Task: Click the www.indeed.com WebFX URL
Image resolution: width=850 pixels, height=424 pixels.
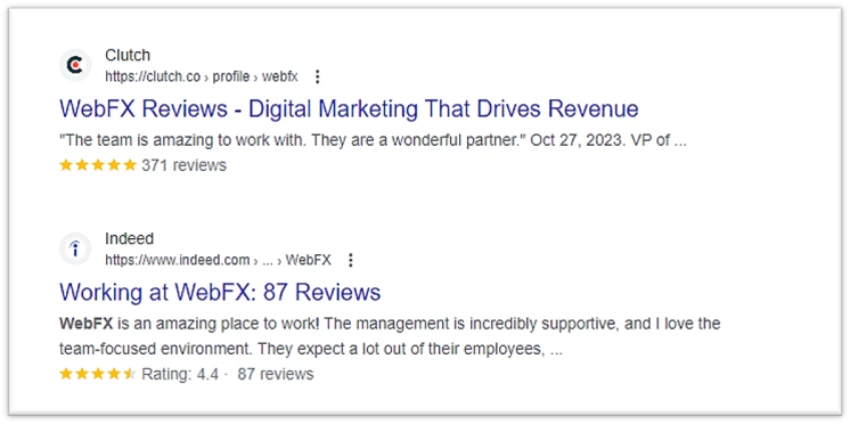Action: (218, 260)
